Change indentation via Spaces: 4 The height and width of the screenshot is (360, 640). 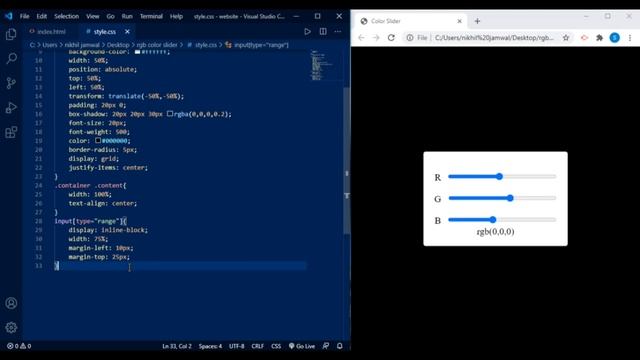(210, 346)
